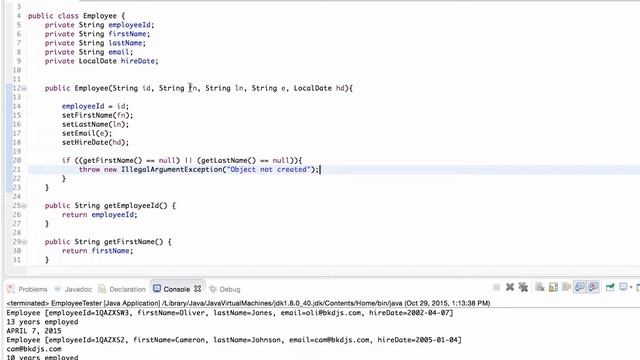Click the Problems tab icon
This screenshot has width=640, height=360.
(x=11, y=289)
